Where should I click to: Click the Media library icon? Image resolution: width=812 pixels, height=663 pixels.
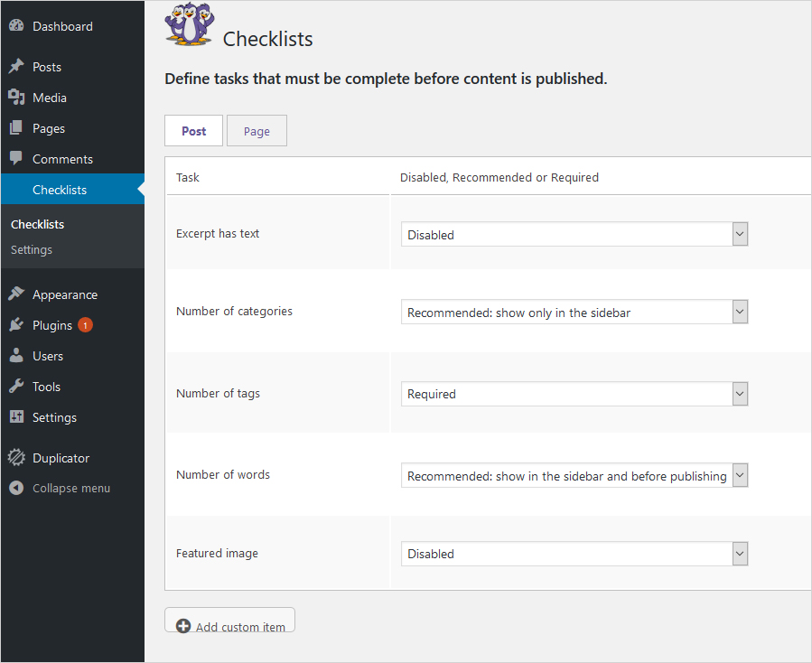coord(16,98)
